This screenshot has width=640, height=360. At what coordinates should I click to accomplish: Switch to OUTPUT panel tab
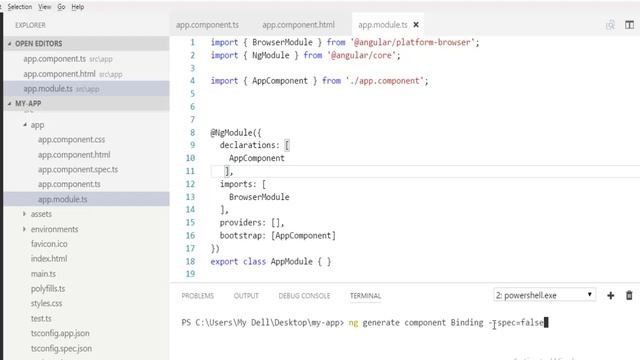point(246,296)
